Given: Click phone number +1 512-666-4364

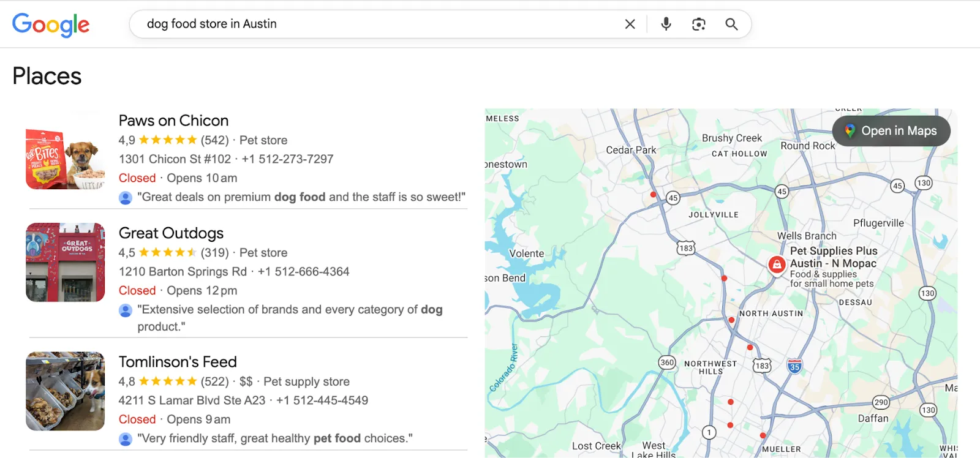Looking at the screenshot, I should [303, 272].
